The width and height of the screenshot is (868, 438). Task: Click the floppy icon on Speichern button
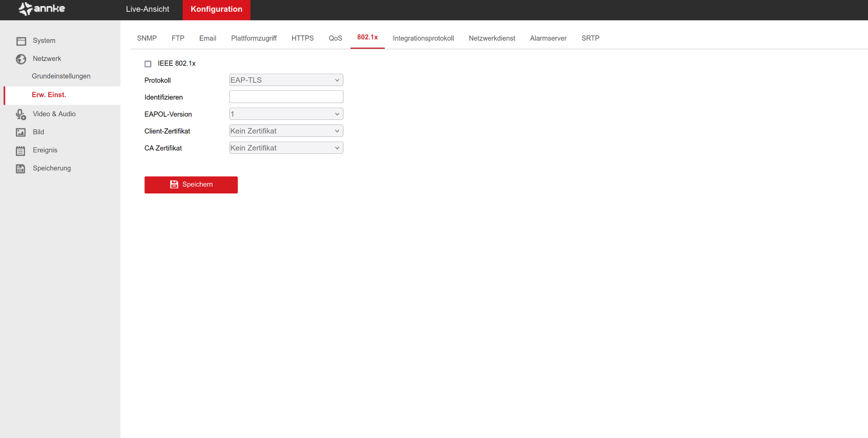click(174, 184)
